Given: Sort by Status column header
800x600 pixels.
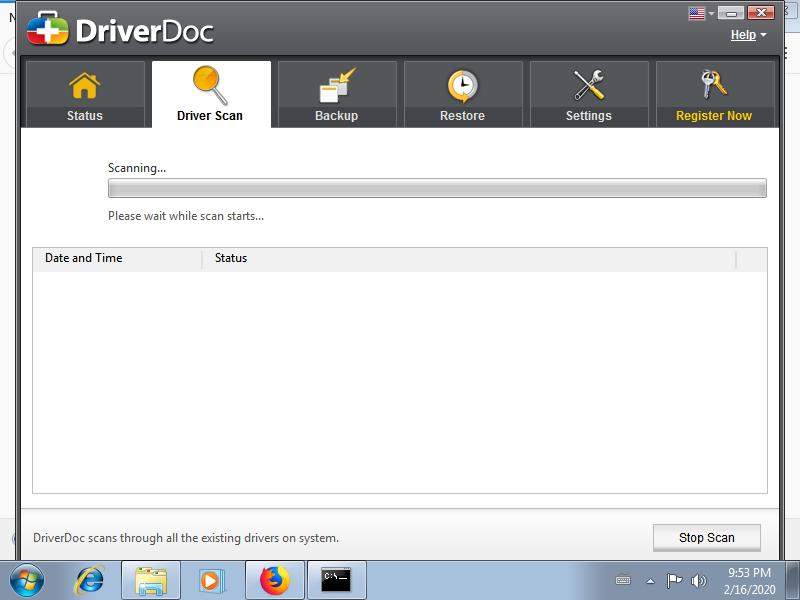Looking at the screenshot, I should click(x=469, y=258).
